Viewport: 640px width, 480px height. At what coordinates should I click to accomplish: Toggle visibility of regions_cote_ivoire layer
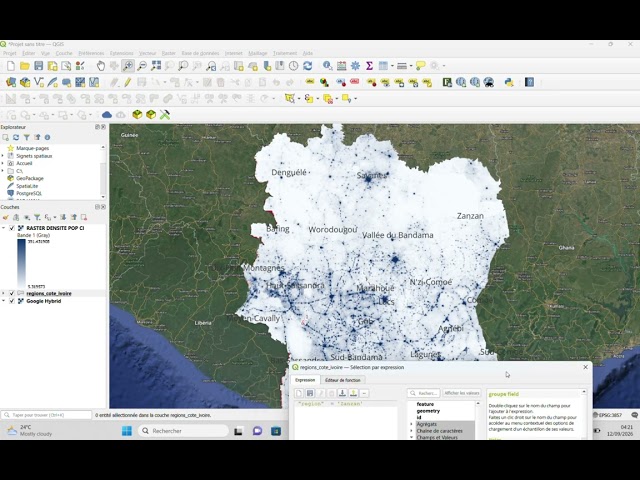click(x=12, y=293)
